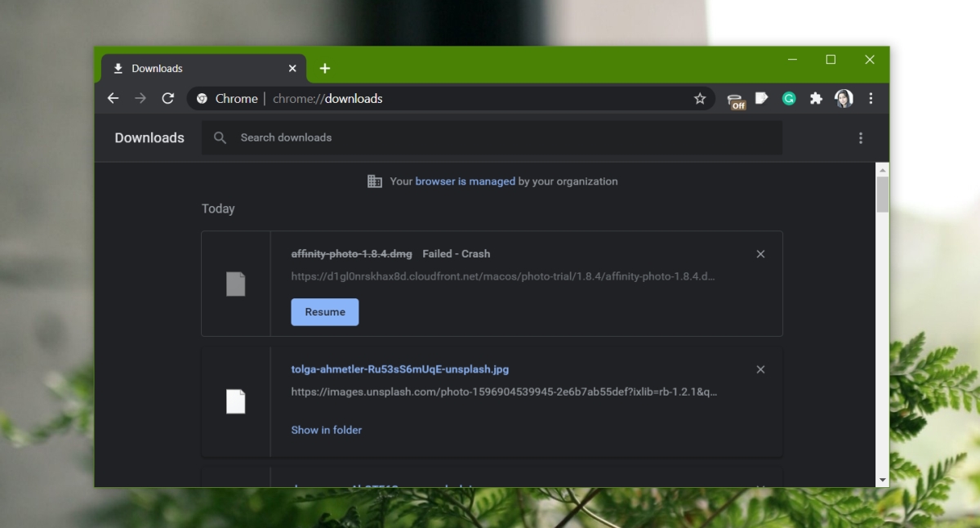
Task: Click the page scrollbar thumb
Action: [x=883, y=195]
